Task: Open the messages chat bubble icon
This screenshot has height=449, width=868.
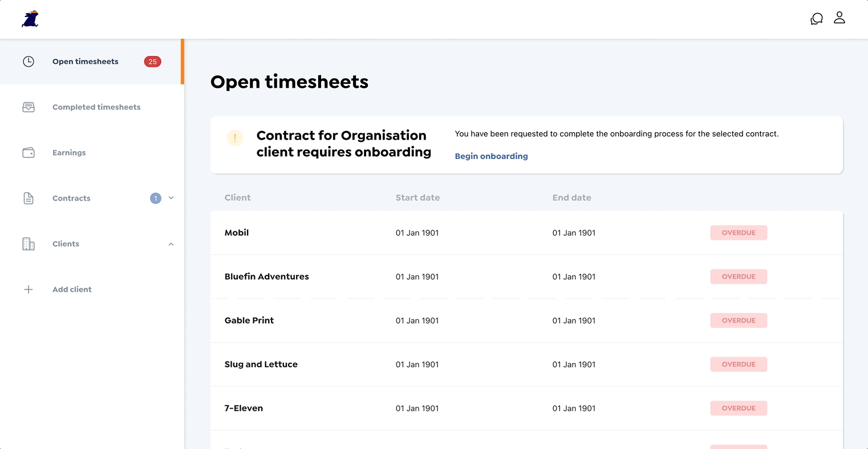Action: pyautogui.click(x=816, y=18)
